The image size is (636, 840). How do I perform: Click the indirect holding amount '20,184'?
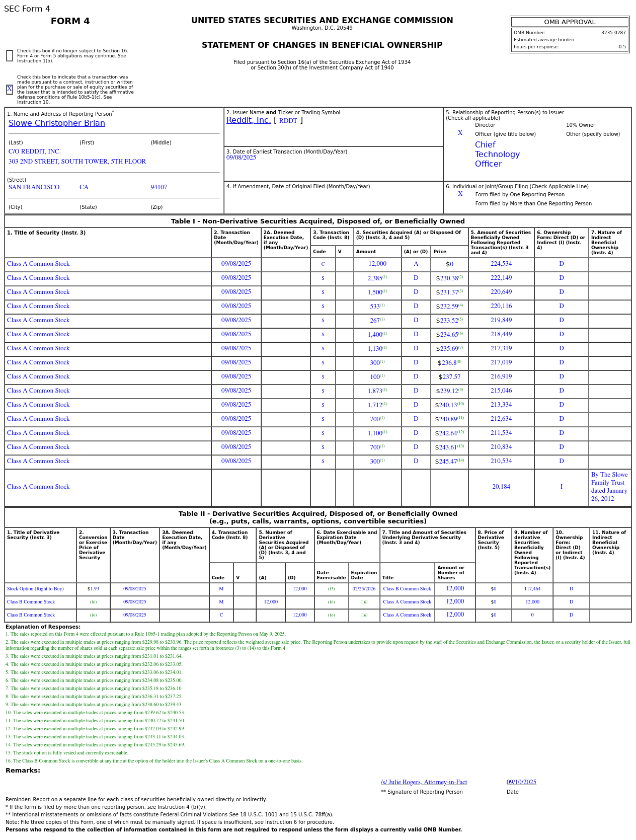click(501, 487)
